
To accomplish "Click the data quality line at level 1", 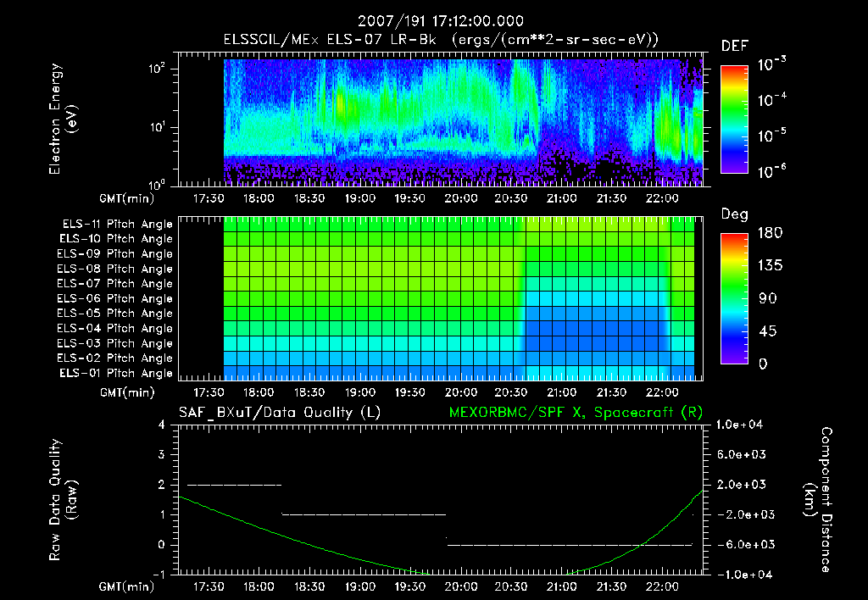I will [x=364, y=514].
